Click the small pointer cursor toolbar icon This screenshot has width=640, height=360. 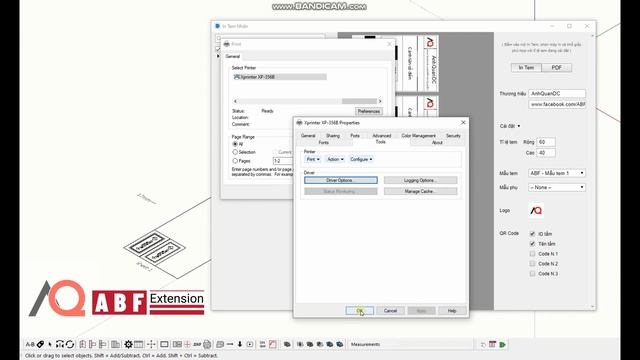point(50,345)
